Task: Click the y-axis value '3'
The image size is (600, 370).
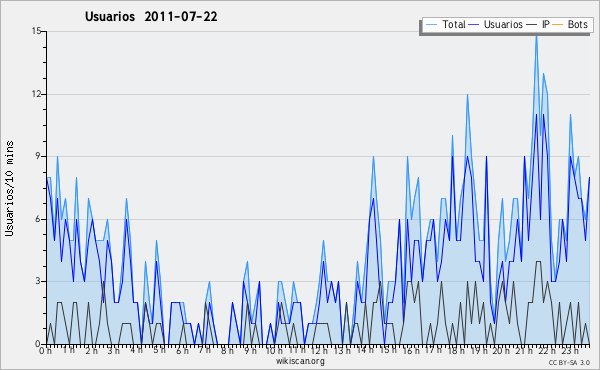Action: (38, 281)
